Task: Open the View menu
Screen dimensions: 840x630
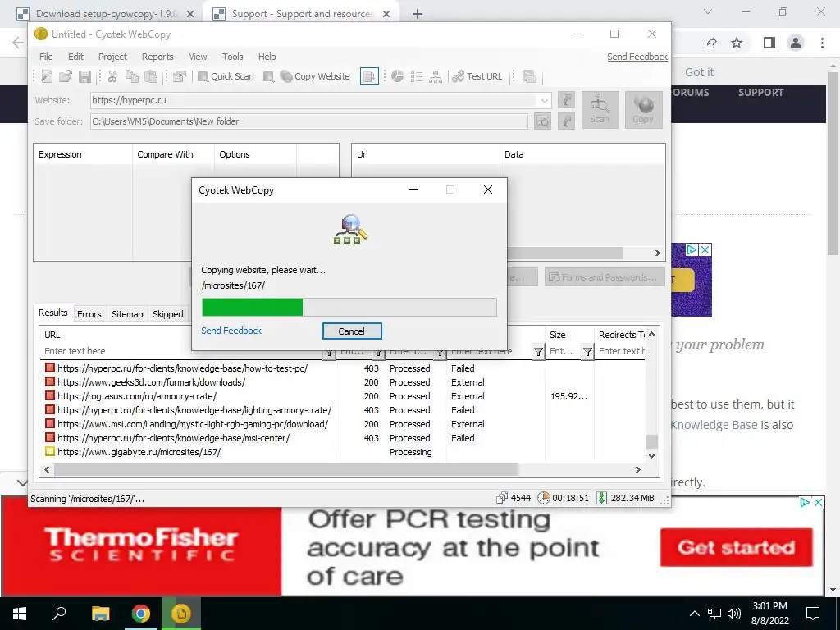Action: 198,57
